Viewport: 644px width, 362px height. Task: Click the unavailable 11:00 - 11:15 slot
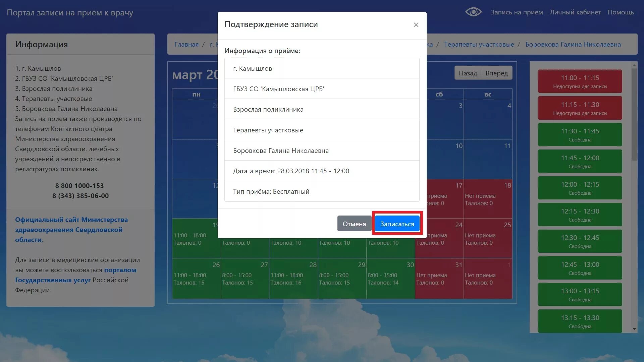(x=580, y=81)
